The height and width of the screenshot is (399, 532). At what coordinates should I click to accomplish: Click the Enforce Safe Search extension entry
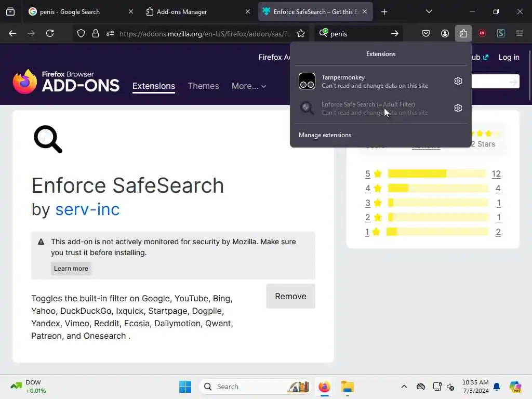pyautogui.click(x=372, y=108)
